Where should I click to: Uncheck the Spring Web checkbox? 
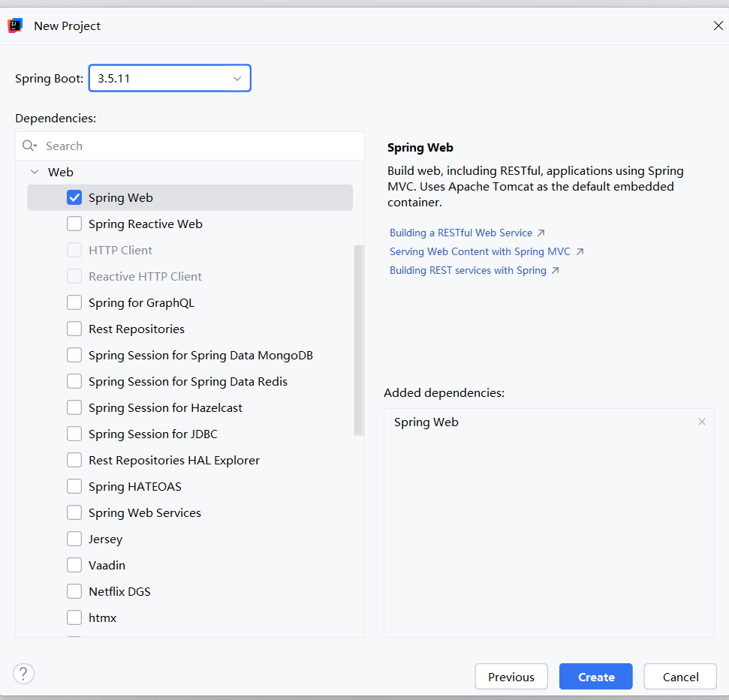click(x=74, y=197)
